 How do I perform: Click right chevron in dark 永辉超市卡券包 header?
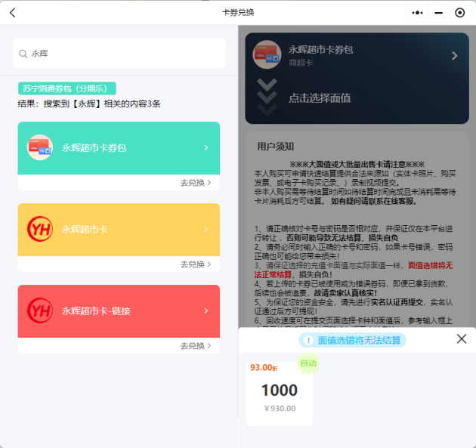(x=454, y=56)
